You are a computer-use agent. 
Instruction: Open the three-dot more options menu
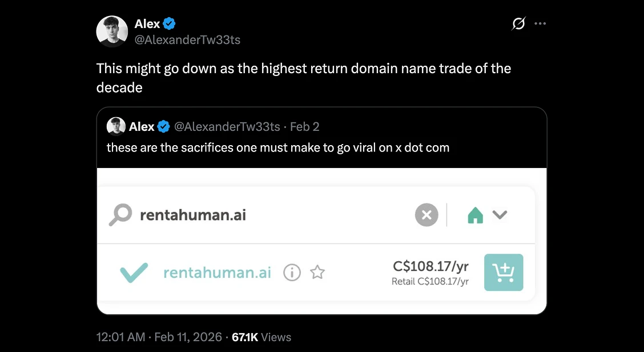(x=540, y=24)
